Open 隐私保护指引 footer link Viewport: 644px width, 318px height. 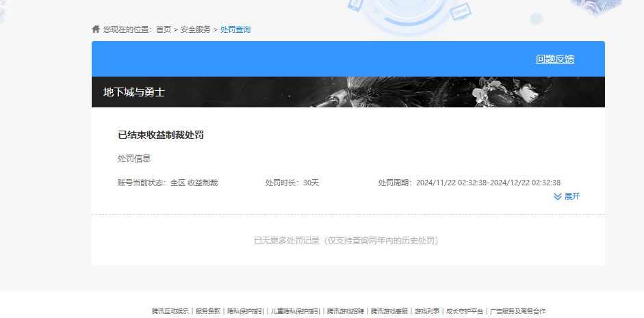pos(246,311)
